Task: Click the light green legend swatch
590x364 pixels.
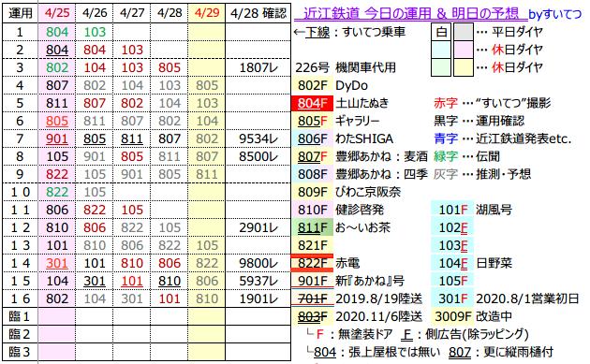Action: coord(441,67)
